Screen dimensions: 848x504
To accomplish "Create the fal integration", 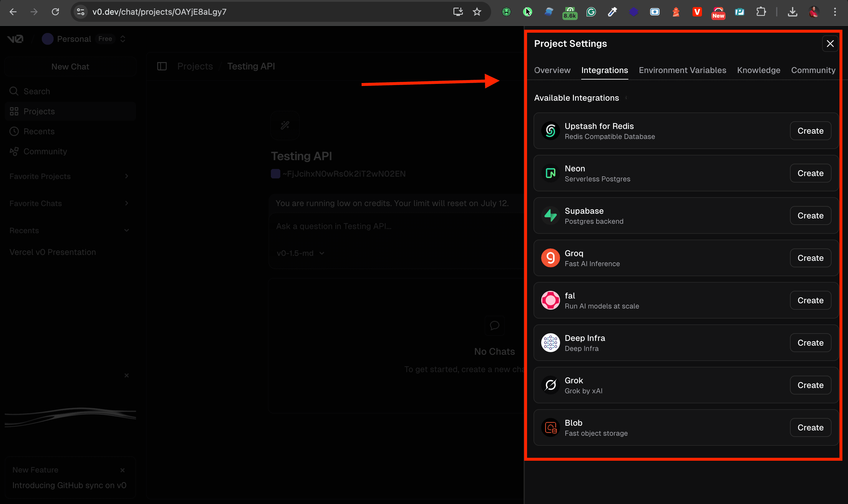I will coord(810,300).
